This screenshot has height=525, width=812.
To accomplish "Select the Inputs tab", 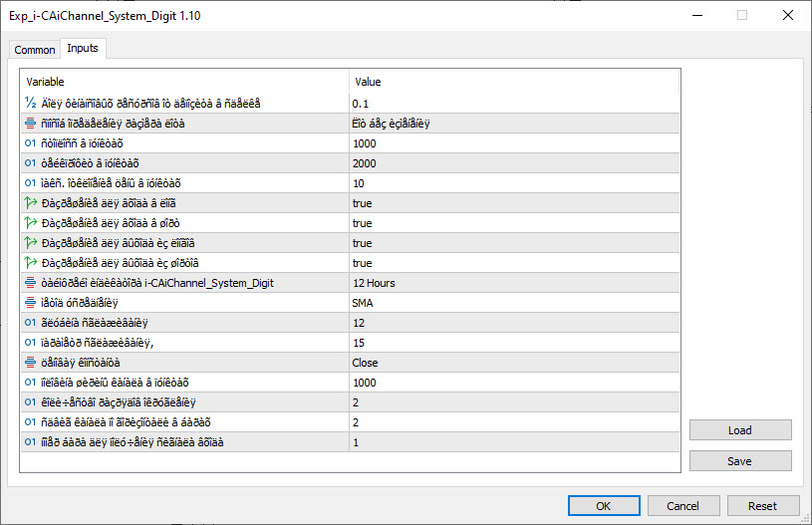I will (82, 49).
